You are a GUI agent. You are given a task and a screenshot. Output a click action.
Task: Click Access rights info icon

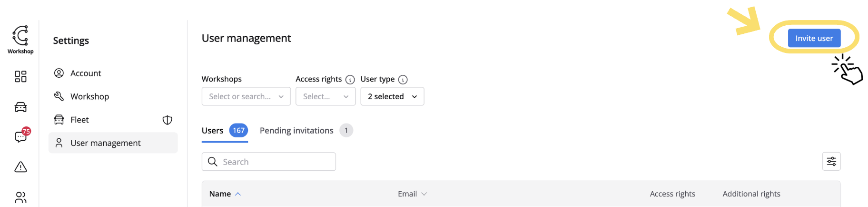[x=350, y=80]
